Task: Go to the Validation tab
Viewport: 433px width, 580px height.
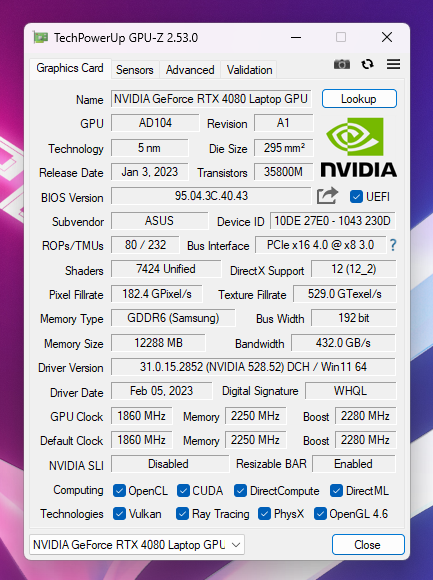Action: (x=250, y=70)
